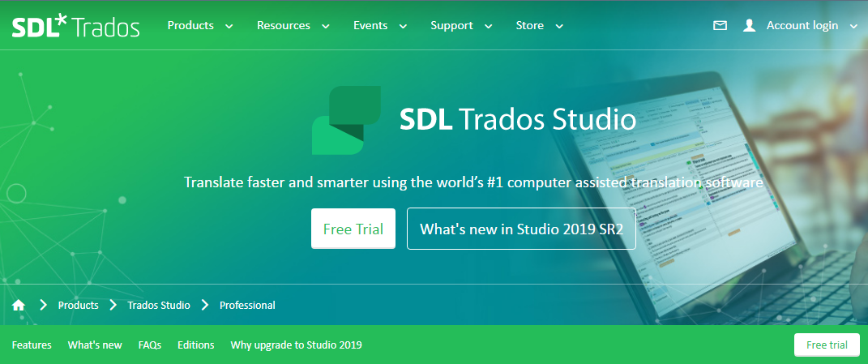
Task: Click the SDL Trados logo
Action: [76, 27]
